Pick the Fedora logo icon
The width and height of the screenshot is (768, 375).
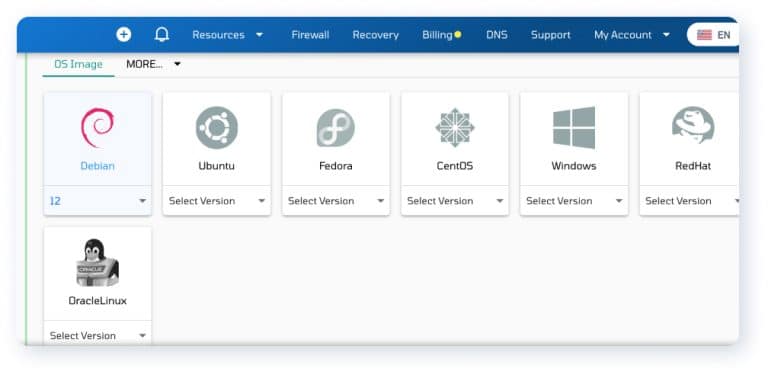pos(336,128)
